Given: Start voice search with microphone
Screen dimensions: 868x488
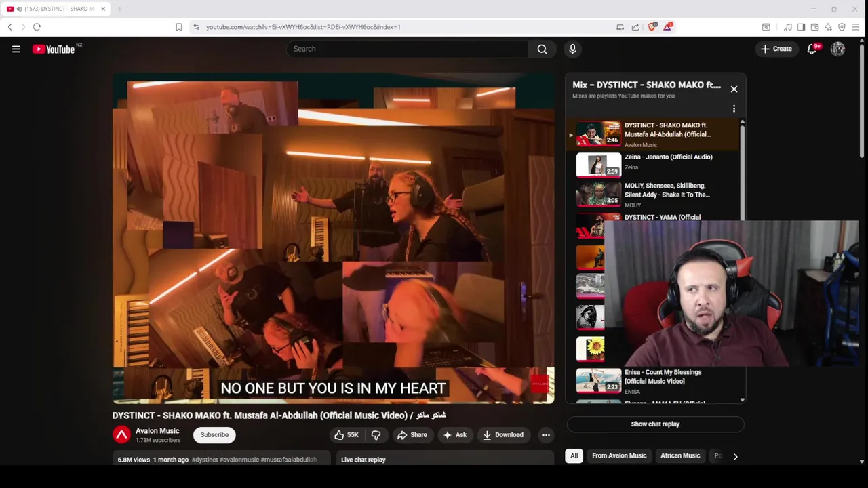Looking at the screenshot, I should pos(572,49).
